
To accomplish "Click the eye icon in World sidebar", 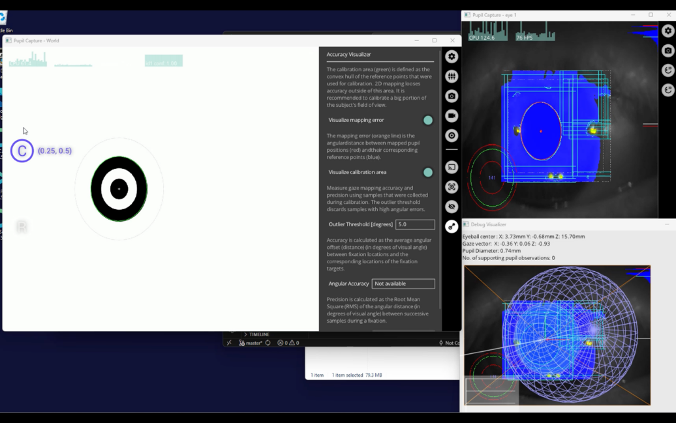I will click(x=451, y=206).
